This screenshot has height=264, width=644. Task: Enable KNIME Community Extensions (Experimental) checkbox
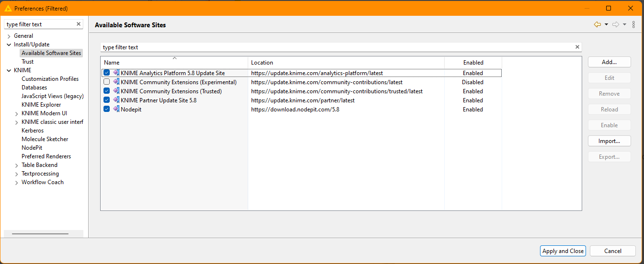pos(107,82)
